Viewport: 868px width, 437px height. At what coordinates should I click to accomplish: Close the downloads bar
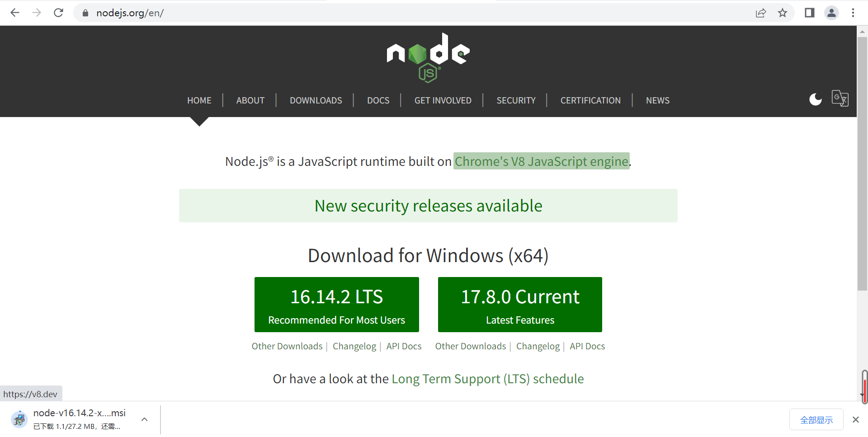[856, 419]
